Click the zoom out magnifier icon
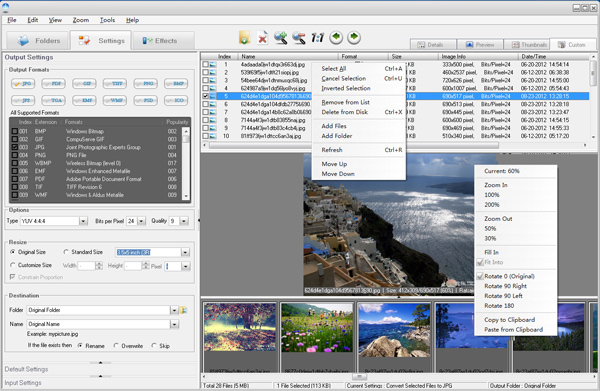600x391 pixels. pos(299,37)
